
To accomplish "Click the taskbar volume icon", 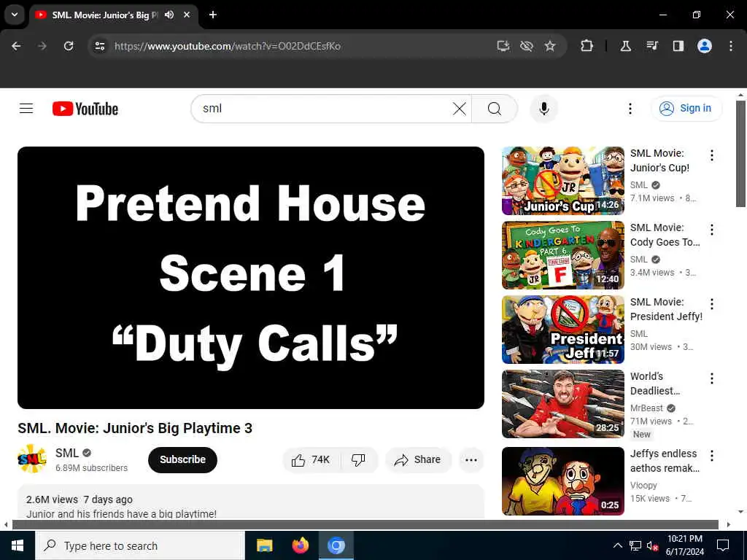I will (652, 545).
